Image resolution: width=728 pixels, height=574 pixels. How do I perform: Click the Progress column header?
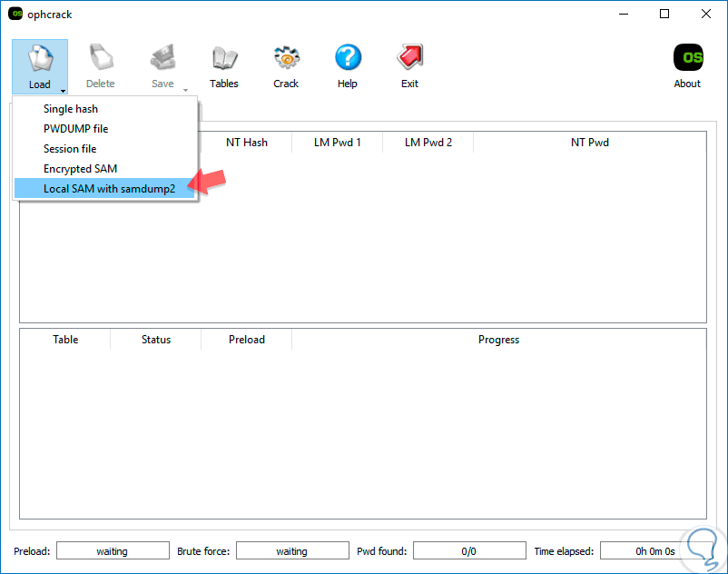(498, 340)
